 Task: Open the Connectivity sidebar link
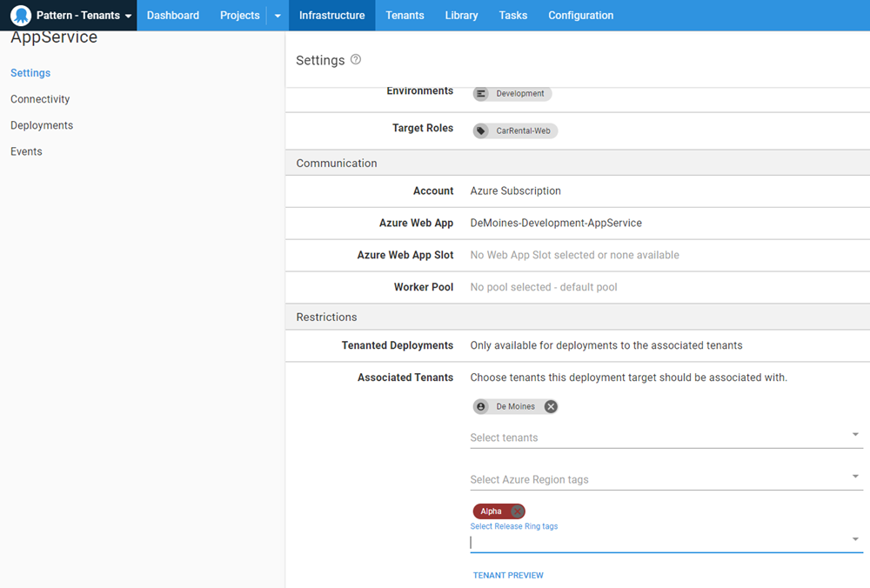point(40,99)
